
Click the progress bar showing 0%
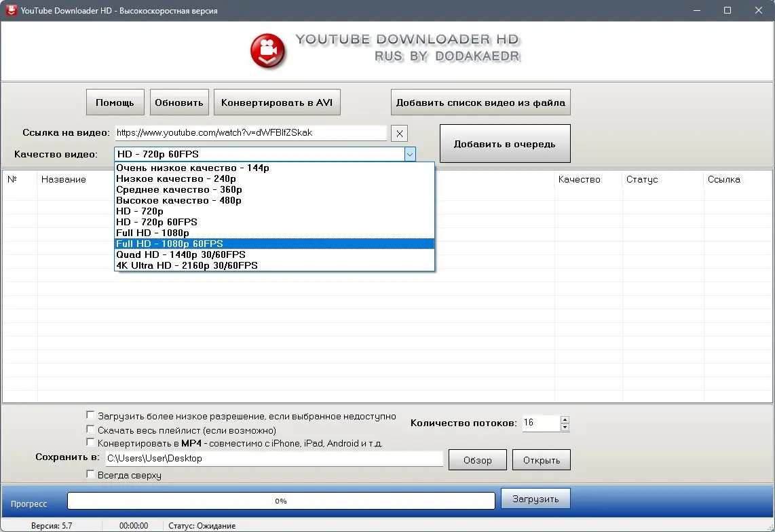click(281, 500)
